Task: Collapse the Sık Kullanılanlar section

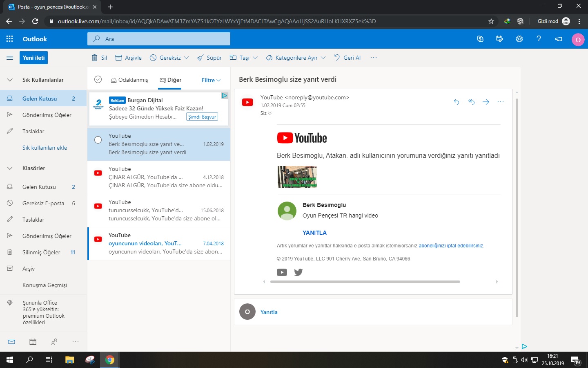Action: pos(9,79)
